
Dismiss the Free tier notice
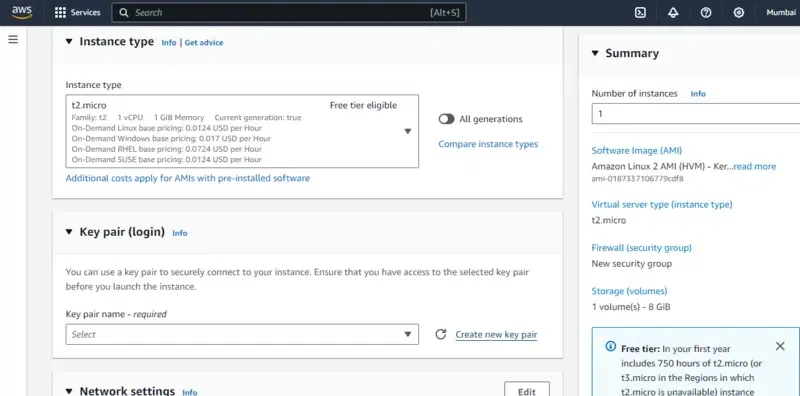pyautogui.click(x=780, y=346)
